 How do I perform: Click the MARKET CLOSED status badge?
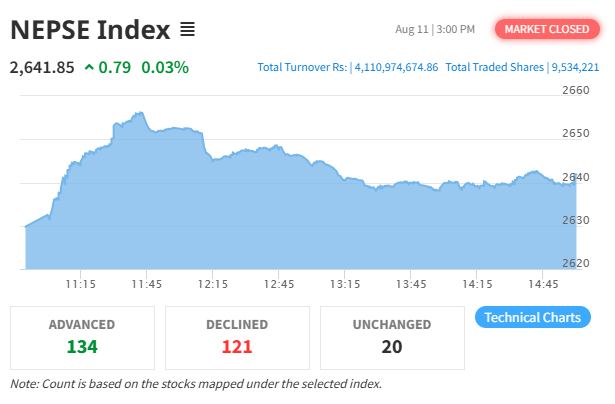click(547, 29)
